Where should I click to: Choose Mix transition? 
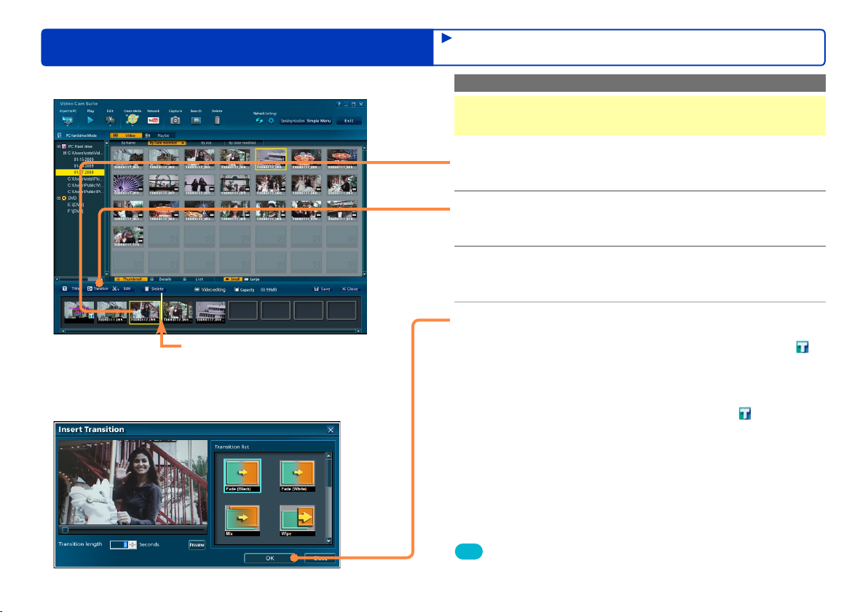point(242,520)
